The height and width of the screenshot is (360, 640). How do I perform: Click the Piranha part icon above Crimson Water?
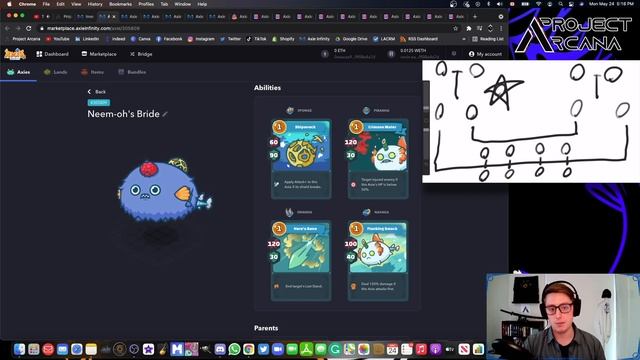[367, 110]
